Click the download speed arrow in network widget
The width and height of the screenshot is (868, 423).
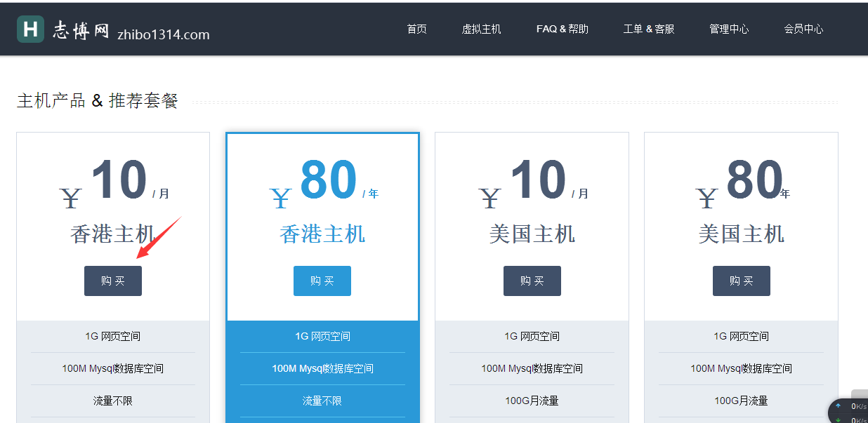point(838,419)
